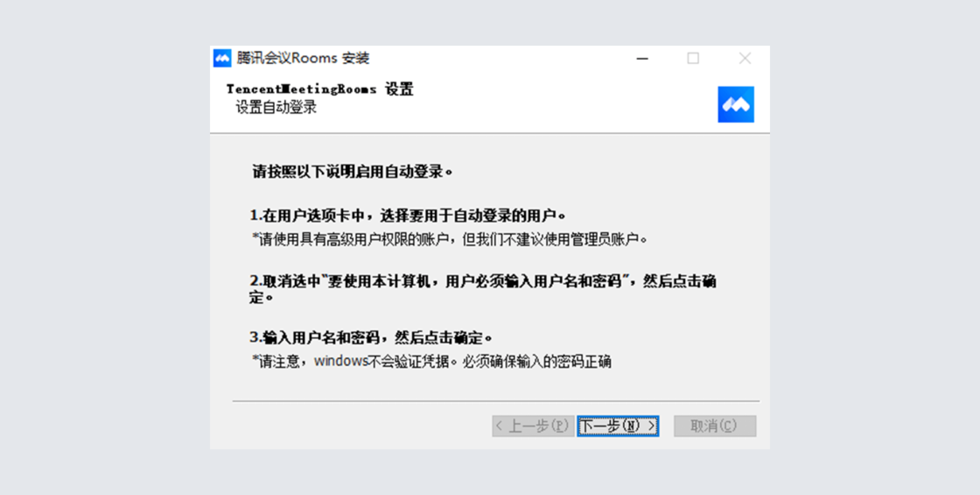Screen dimensions: 980x495
Task: Click the small Tencent Meeting title bar icon
Action: click(x=222, y=58)
